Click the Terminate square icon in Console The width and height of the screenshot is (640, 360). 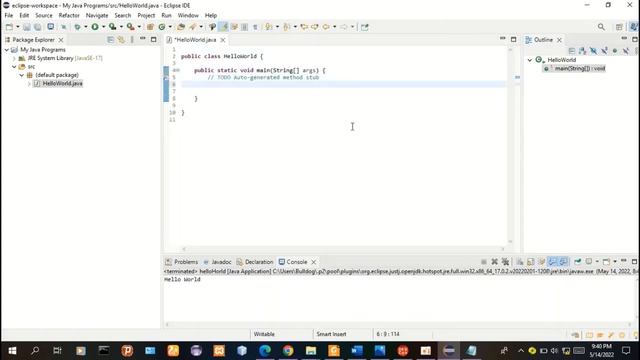(x=484, y=262)
